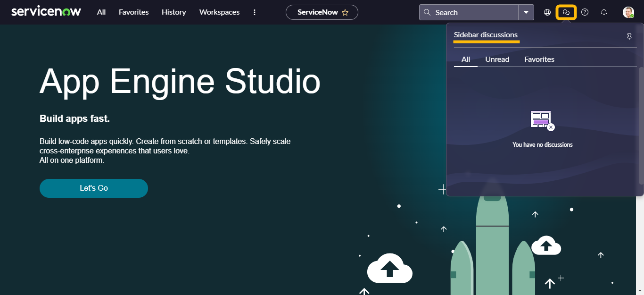The height and width of the screenshot is (295, 644).
Task: Expand the All navigation menu
Action: pos(101,12)
